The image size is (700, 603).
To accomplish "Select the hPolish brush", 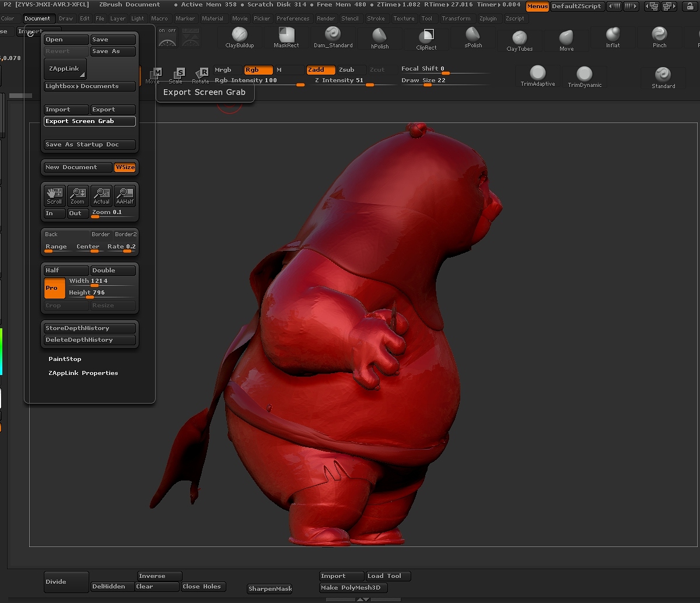I will [x=380, y=39].
